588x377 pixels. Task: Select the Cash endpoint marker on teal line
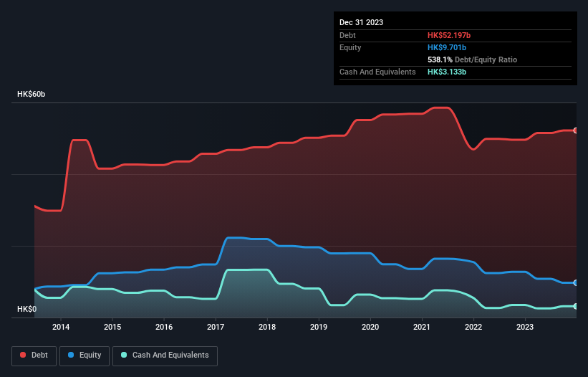[576, 307]
